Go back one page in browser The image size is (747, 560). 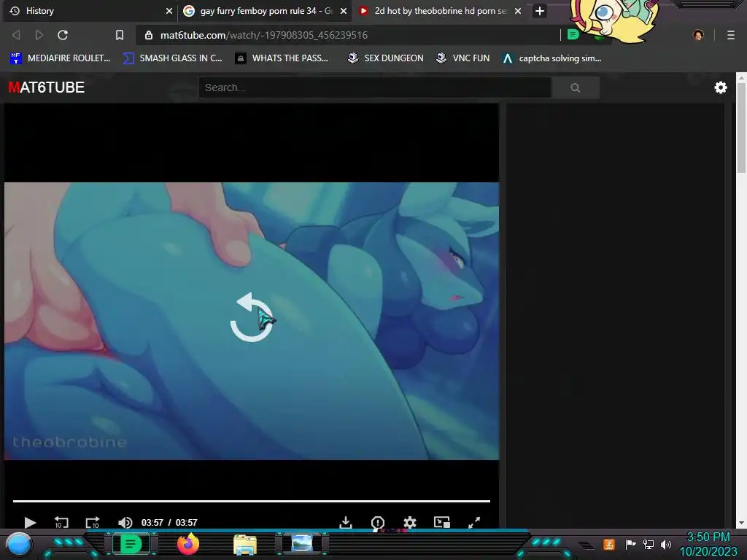click(16, 35)
